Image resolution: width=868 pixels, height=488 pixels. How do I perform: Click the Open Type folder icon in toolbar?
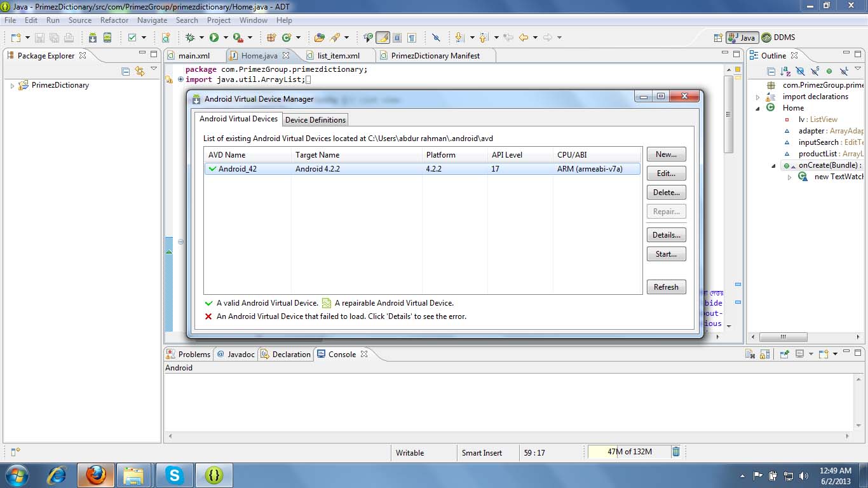coord(320,37)
